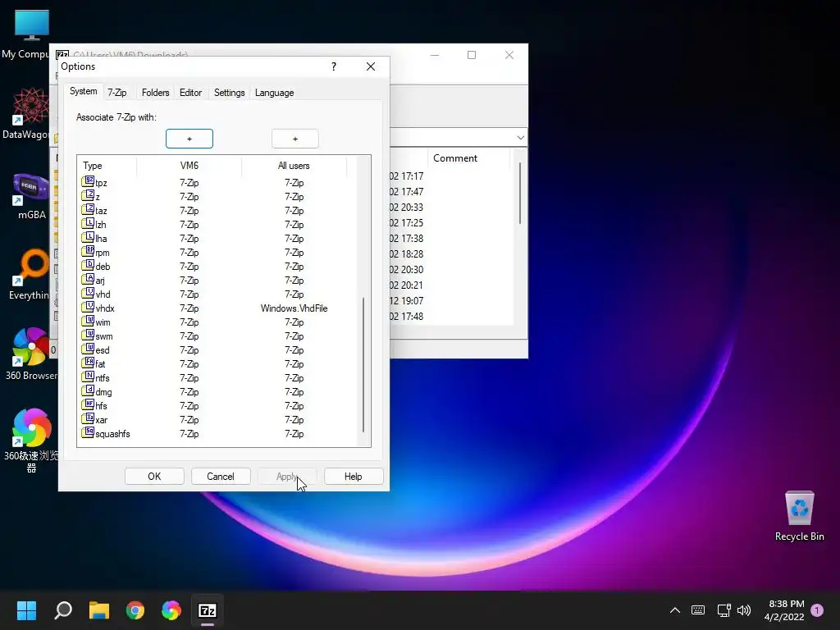Viewport: 840px width, 630px height.
Task: Click the deb file type icon
Action: tap(88, 265)
